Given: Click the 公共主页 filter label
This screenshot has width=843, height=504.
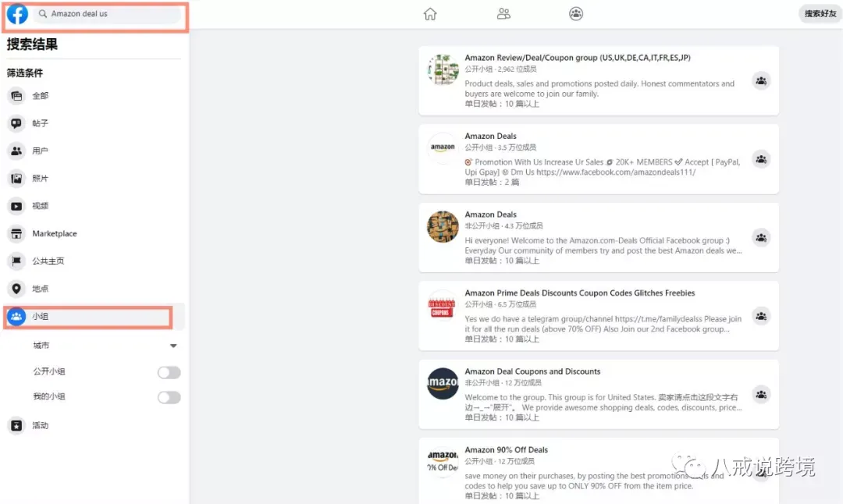Looking at the screenshot, I should (48, 261).
